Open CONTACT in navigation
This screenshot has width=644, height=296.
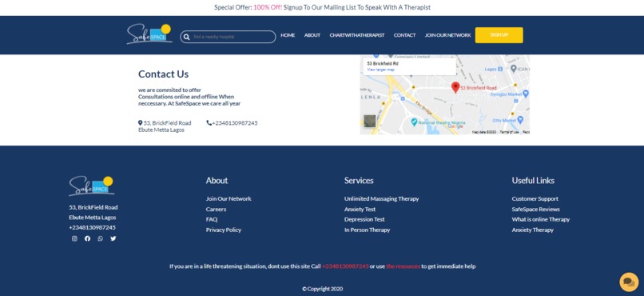(x=404, y=35)
